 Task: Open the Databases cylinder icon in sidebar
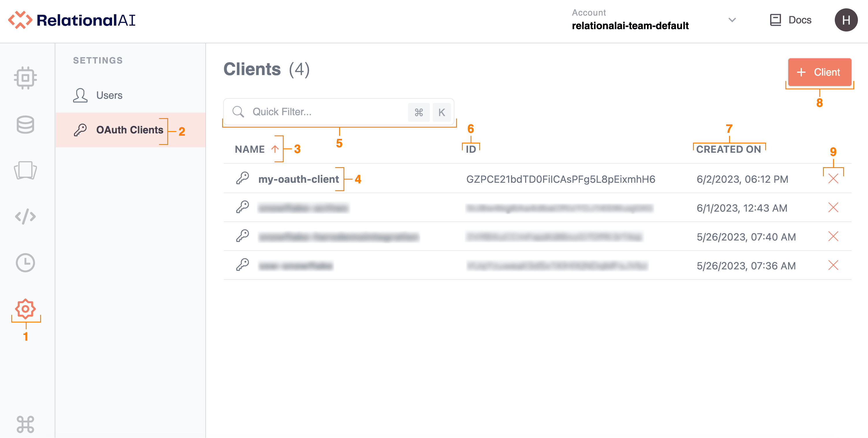click(25, 125)
